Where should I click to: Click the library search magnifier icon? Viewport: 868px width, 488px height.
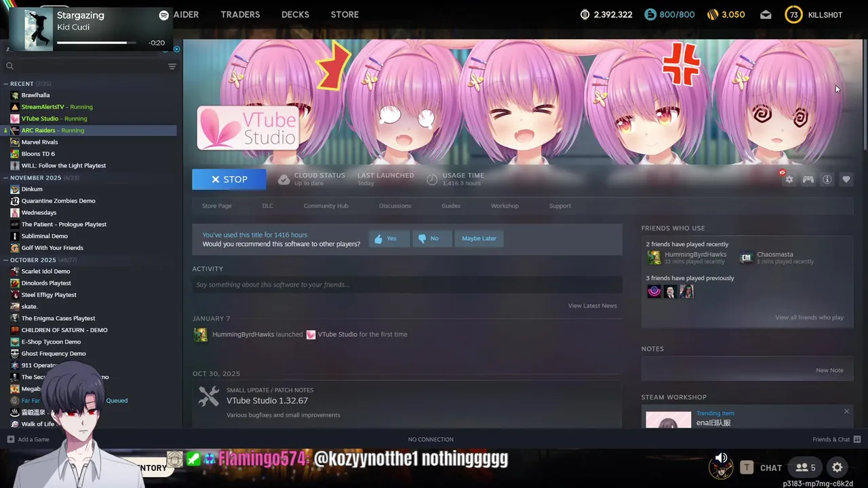pos(9,66)
